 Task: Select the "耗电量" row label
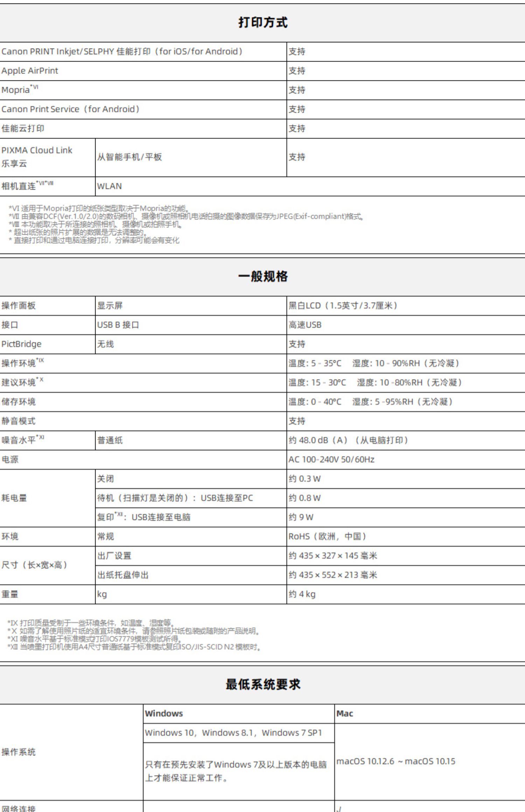(14, 498)
